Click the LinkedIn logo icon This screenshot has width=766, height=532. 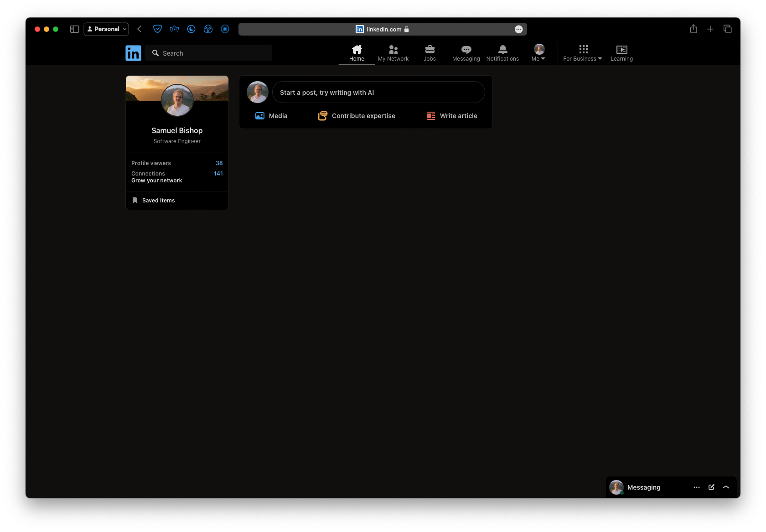(133, 53)
